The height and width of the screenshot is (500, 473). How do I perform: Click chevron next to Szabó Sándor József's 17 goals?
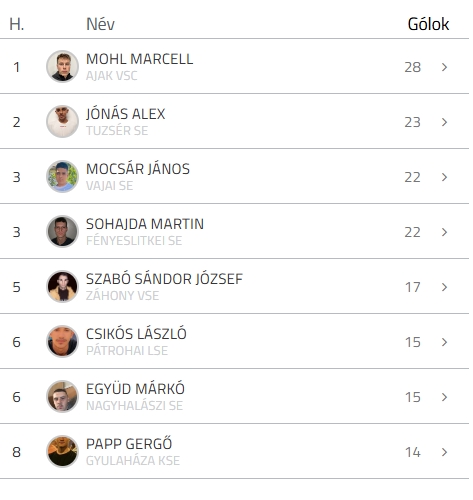444,287
